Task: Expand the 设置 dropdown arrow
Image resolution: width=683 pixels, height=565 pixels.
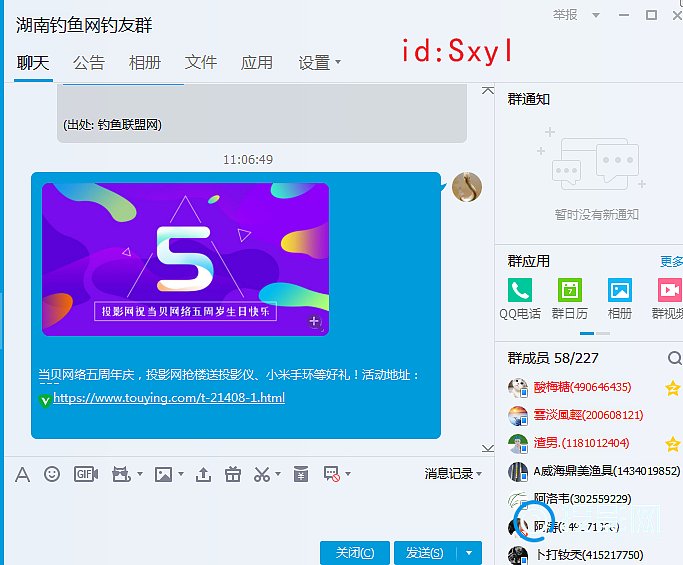Action: click(338, 62)
